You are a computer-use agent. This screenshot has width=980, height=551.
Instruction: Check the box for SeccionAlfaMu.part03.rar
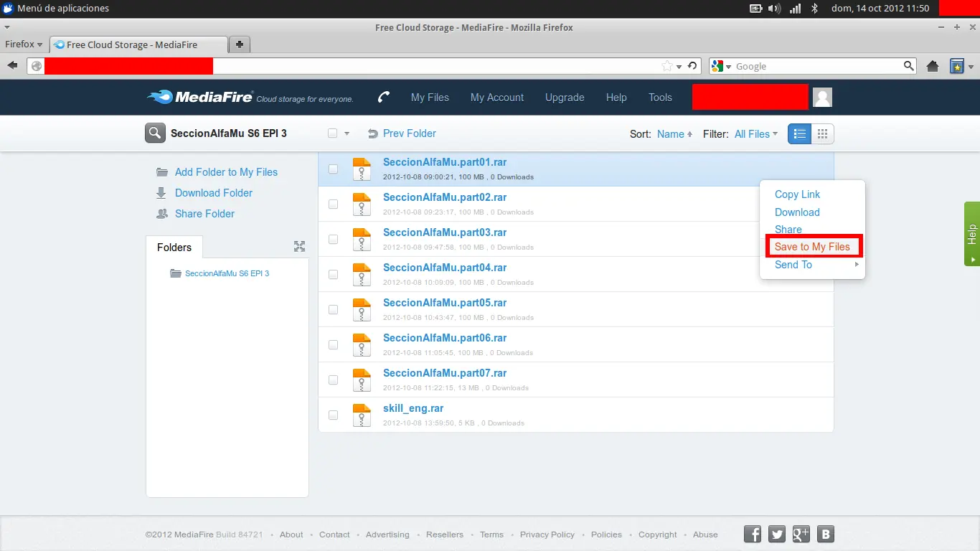click(333, 240)
